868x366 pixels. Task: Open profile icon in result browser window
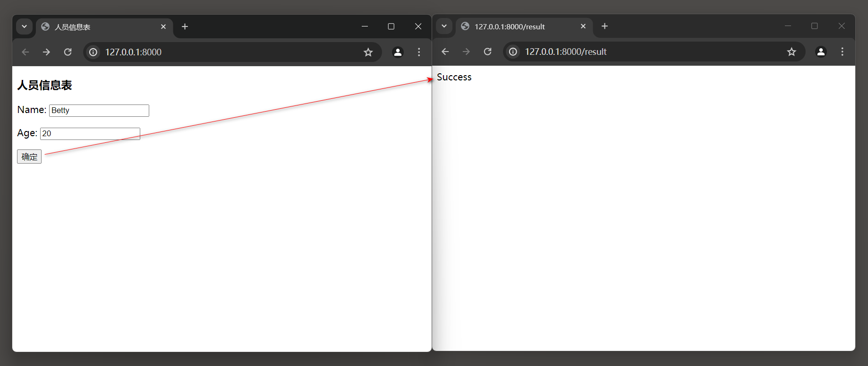[x=821, y=52]
